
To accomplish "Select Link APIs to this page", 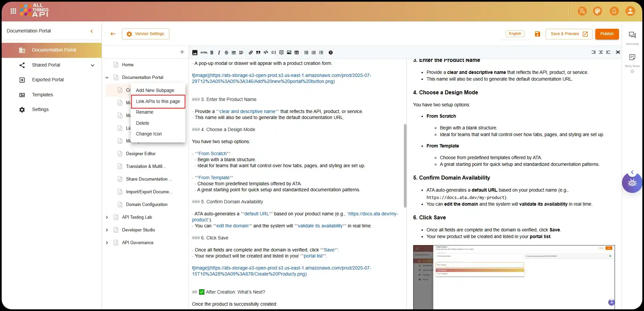I will pos(158,101).
